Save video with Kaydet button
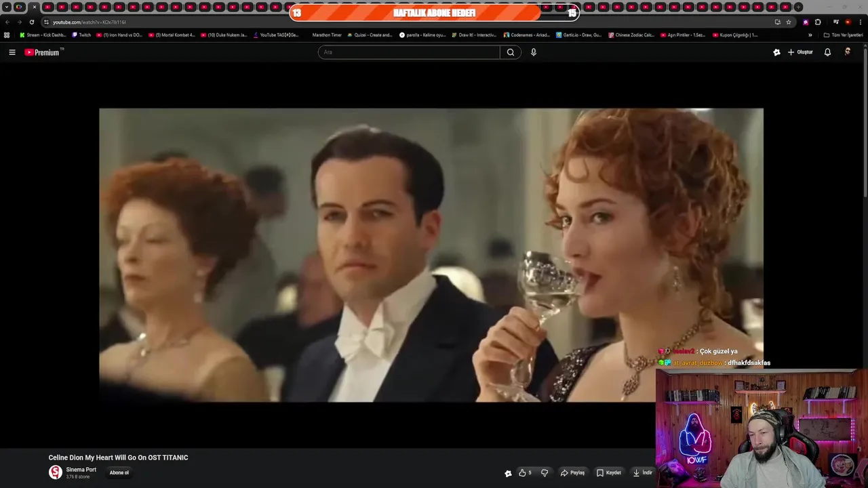 [609, 473]
